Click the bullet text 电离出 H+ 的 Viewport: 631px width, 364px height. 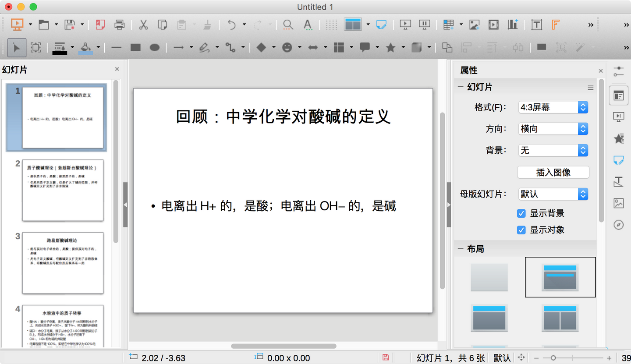click(x=196, y=206)
